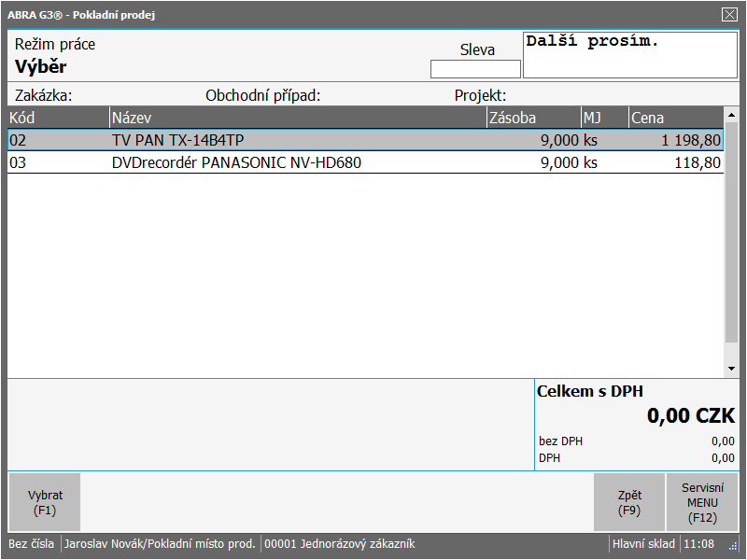Viewport: 747px width, 560px height.
Task: Sort by the Kód column header
Action: (x=58, y=118)
